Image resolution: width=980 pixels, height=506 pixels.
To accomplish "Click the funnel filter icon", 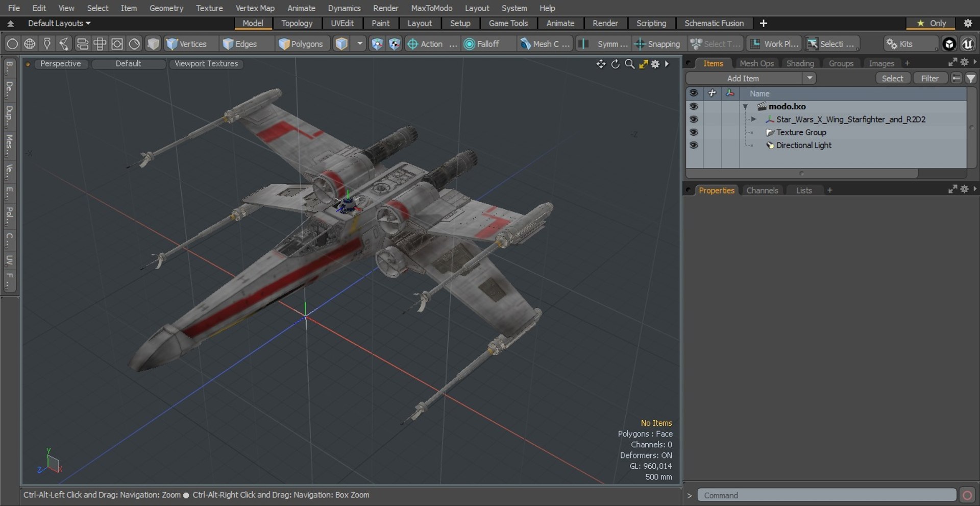I will click(971, 78).
